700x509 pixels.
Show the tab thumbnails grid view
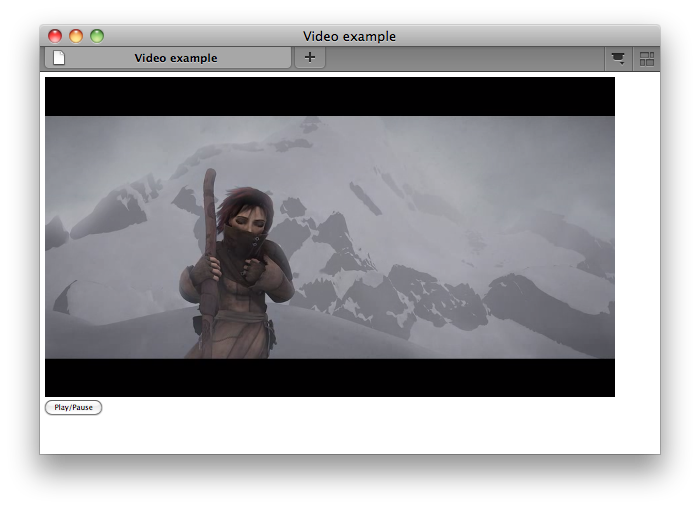pyautogui.click(x=646, y=58)
